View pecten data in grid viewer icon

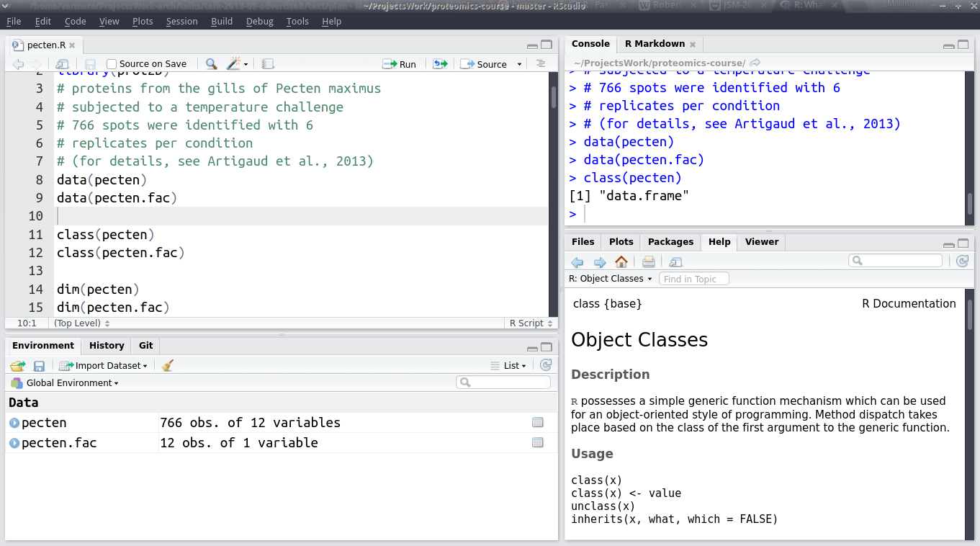(x=537, y=423)
